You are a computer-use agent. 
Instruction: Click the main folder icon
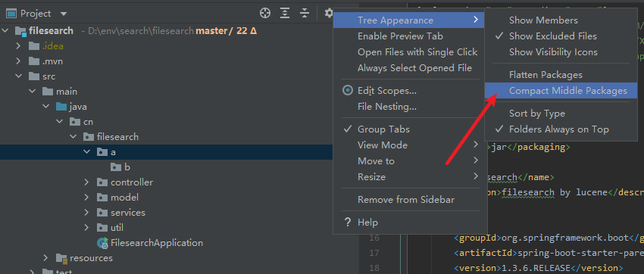[x=48, y=92]
